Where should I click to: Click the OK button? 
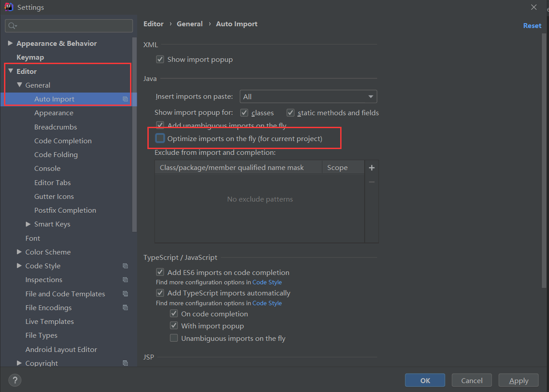[425, 380]
